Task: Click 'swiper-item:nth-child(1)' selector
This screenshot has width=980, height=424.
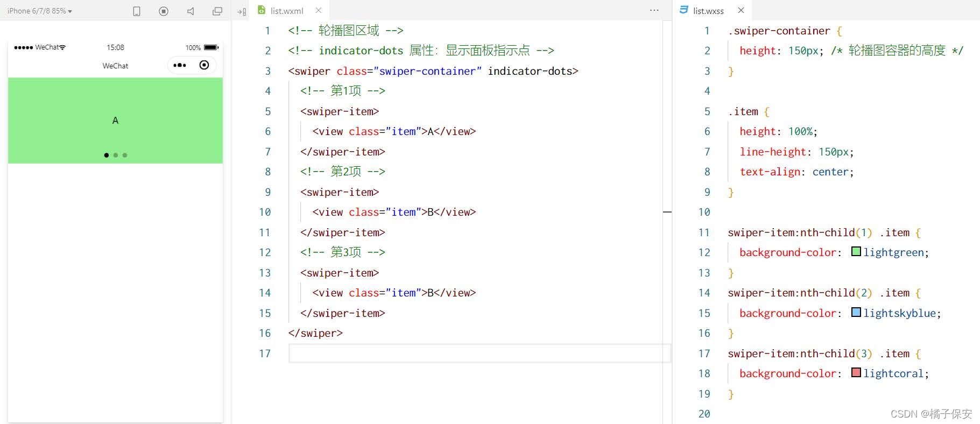Action: (800, 232)
